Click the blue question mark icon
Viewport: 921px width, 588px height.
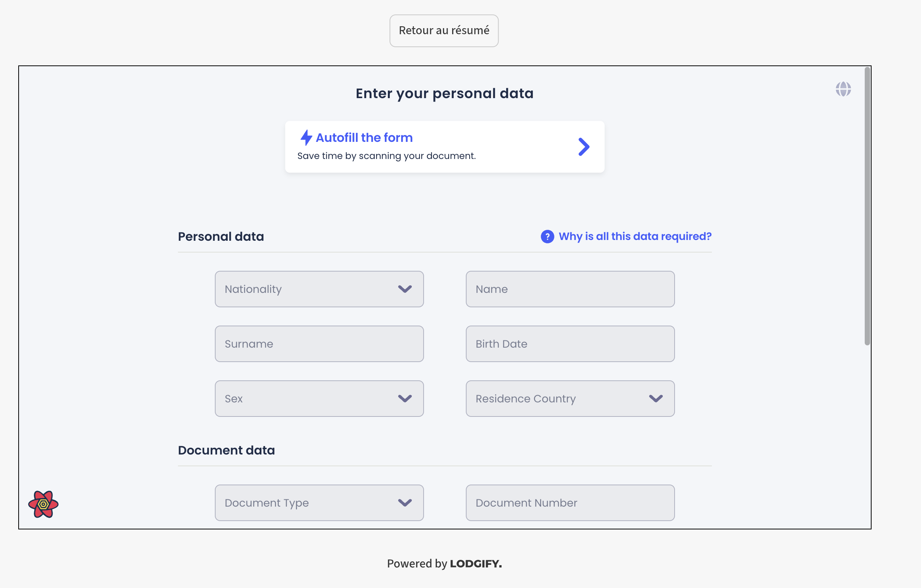click(547, 237)
